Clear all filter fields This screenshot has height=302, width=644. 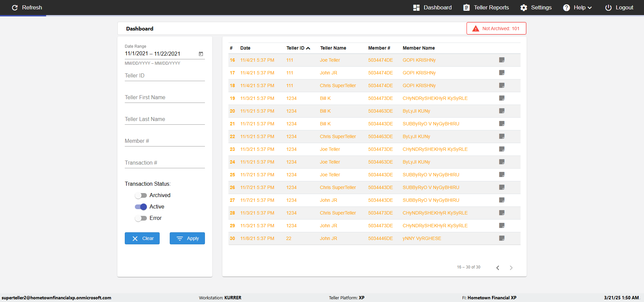(142, 238)
